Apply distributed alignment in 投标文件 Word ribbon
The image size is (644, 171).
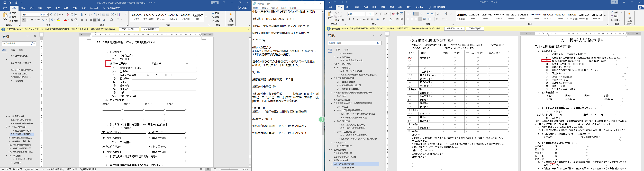point(424,19)
